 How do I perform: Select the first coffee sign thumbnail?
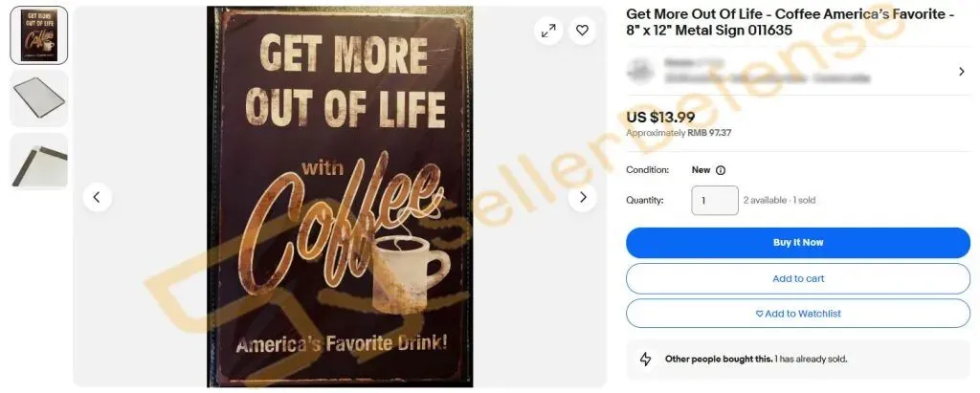point(39,35)
